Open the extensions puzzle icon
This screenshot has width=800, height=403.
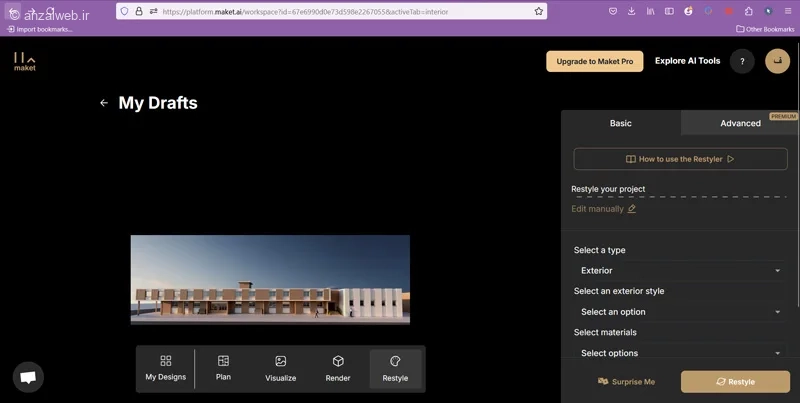(748, 11)
